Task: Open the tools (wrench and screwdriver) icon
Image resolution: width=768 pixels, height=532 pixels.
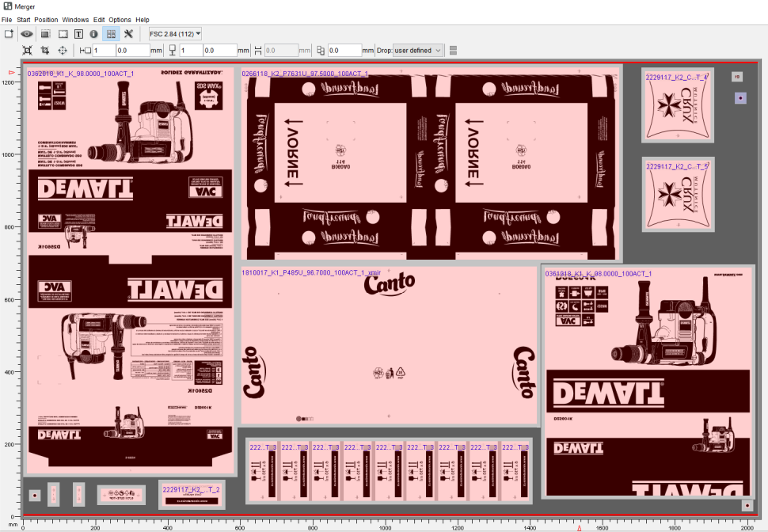Action: [128, 34]
